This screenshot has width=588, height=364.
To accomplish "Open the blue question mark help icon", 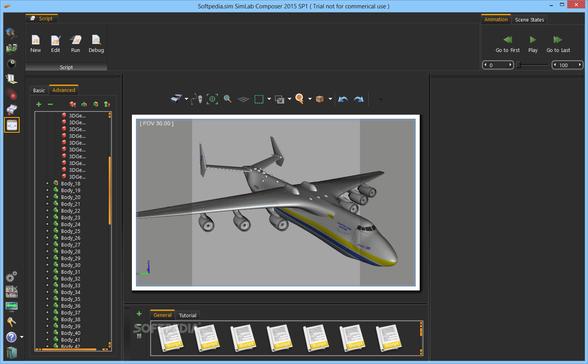I will [x=12, y=337].
